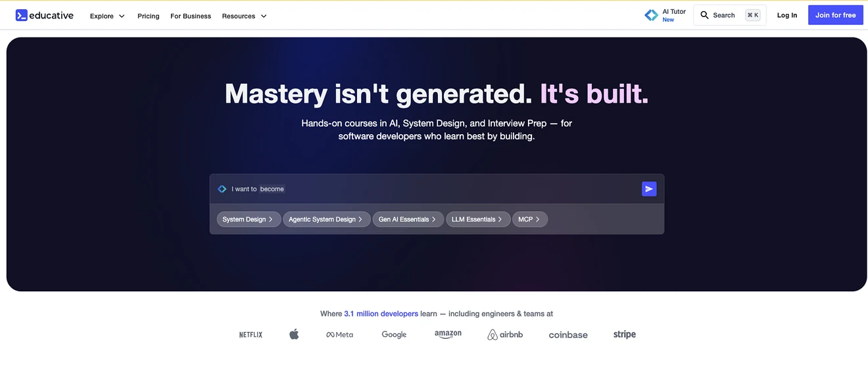Image resolution: width=868 pixels, height=365 pixels.
Task: Click the Google logo
Action: tap(394, 335)
